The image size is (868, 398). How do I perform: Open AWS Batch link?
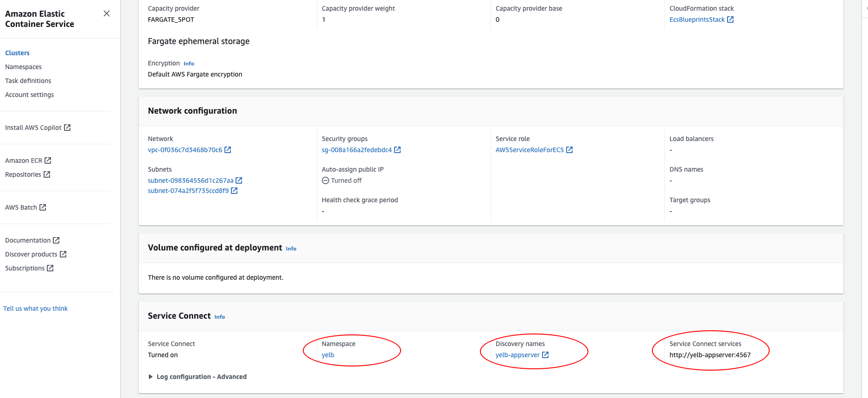click(21, 207)
